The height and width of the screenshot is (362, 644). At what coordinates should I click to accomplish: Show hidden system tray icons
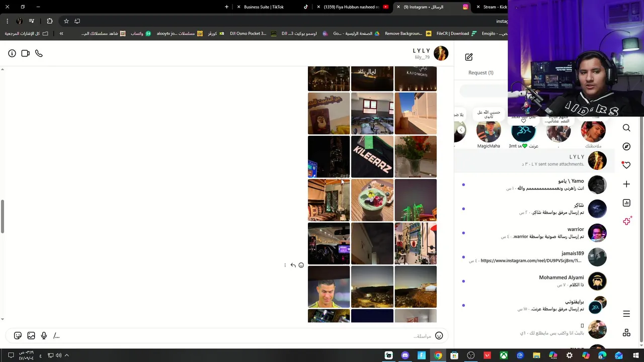pos(66,355)
